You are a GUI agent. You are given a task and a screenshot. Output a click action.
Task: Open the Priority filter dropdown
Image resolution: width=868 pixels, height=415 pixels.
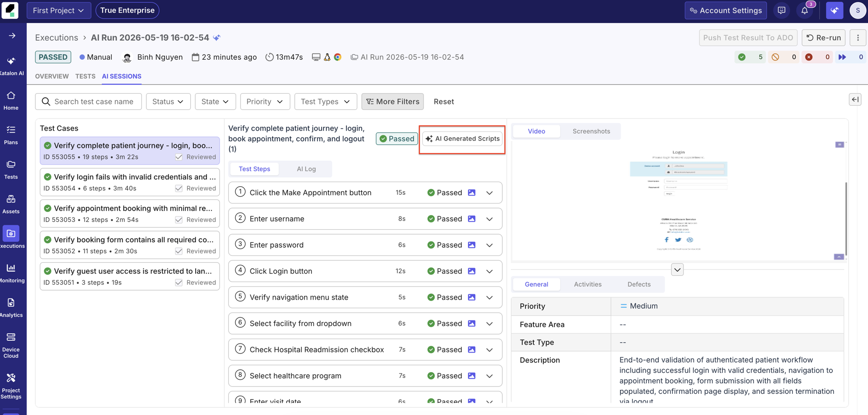tap(265, 102)
